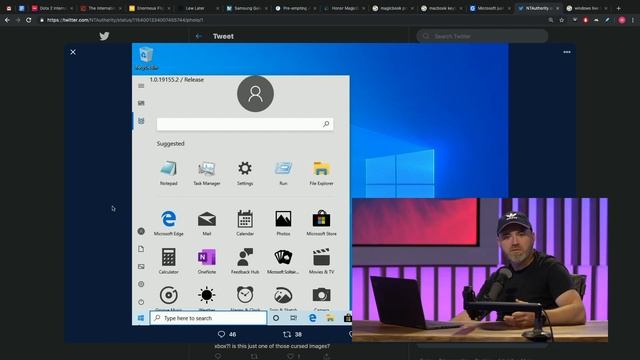Viewport: 640px width, 360px height.
Task: Open Documents icon in Start sidebar
Action: point(141,249)
